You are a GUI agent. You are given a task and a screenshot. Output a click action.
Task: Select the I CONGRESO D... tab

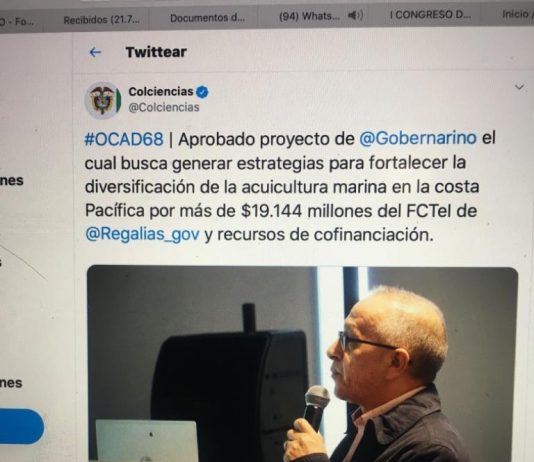click(x=430, y=15)
